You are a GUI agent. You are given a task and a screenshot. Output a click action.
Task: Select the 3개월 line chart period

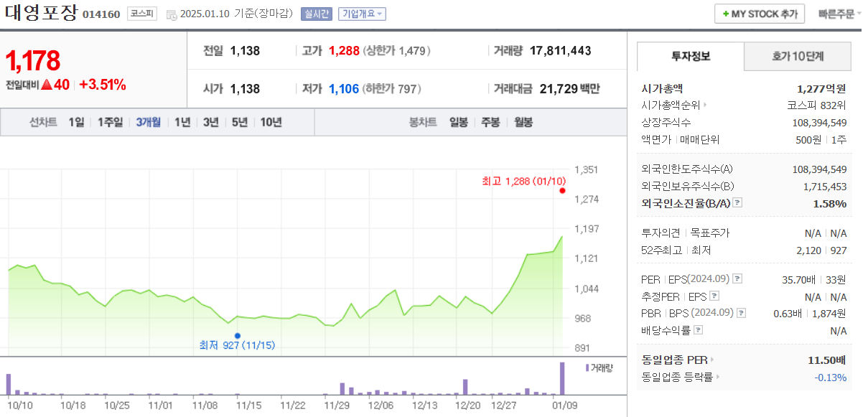(x=149, y=122)
